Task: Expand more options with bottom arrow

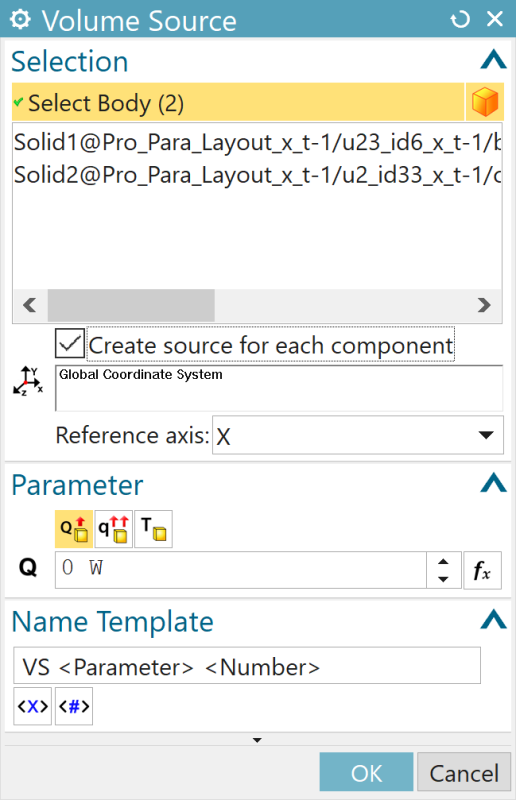Action: pos(257,740)
